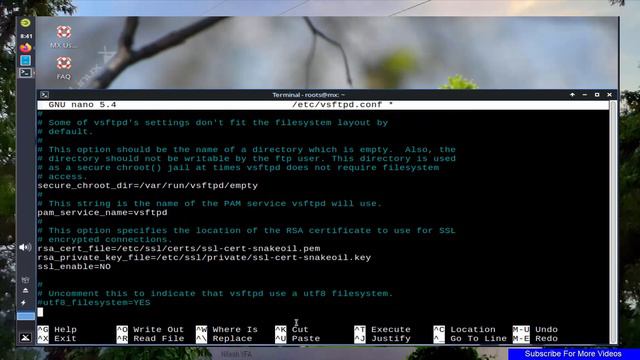Click the pam_service_name=vsftpd line

102,213
